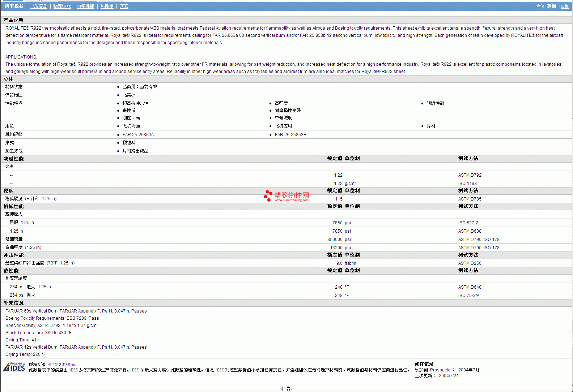
Task: Open the 一般信息 tab
Action: pyautogui.click(x=38, y=6)
